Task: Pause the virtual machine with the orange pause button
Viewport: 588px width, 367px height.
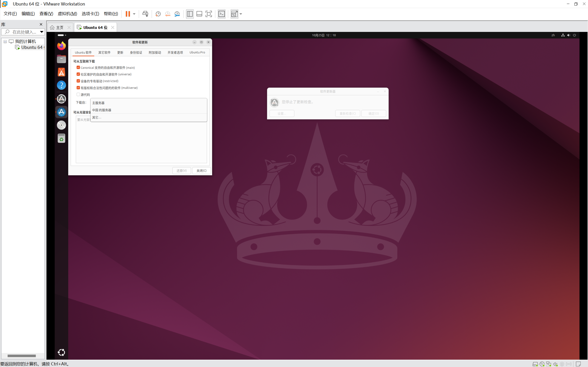Action: click(x=128, y=14)
